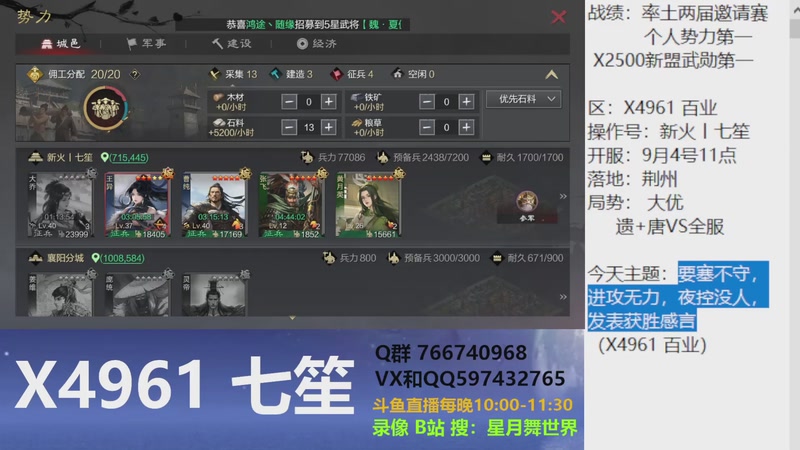Click the 佣工分配 gold emblem icon

[35, 74]
